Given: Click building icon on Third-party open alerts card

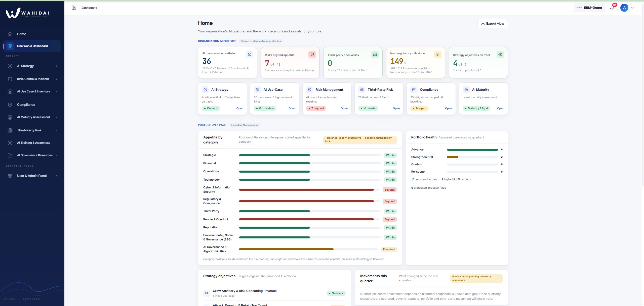Looking at the screenshot, I should [x=375, y=55].
